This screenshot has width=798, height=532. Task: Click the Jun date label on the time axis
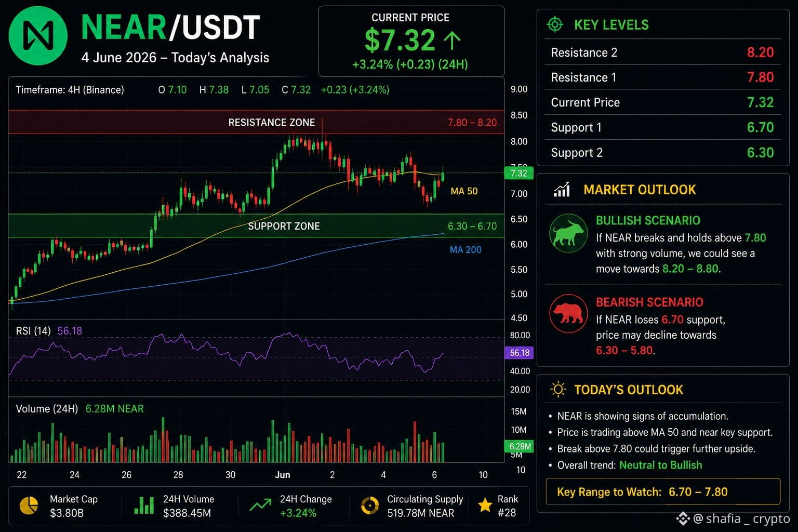283,475
